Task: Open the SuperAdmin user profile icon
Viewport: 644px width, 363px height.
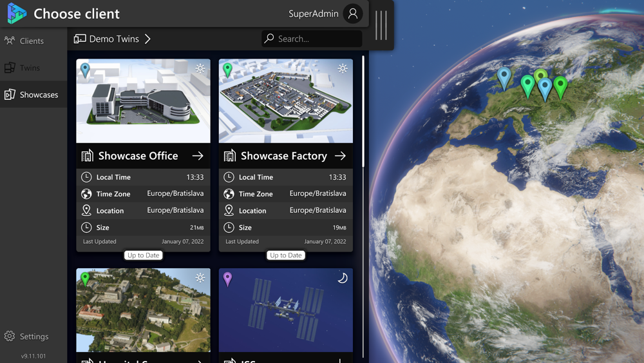Action: coord(352,14)
